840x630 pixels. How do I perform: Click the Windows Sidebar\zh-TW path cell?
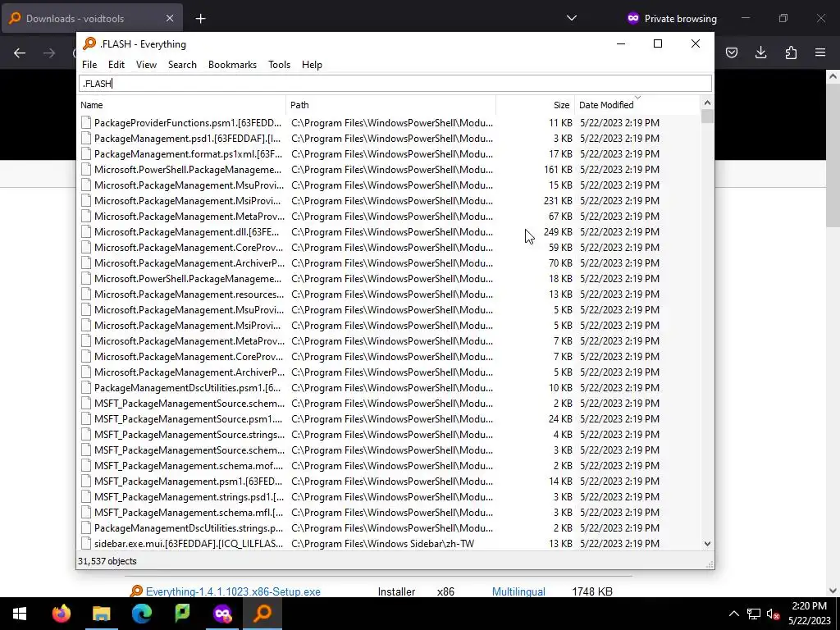382,544
